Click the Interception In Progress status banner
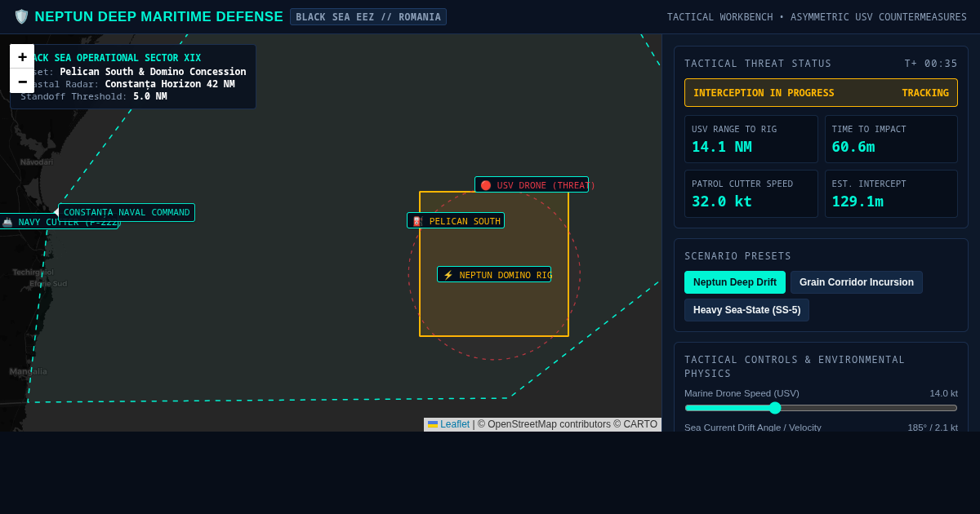 (821, 93)
